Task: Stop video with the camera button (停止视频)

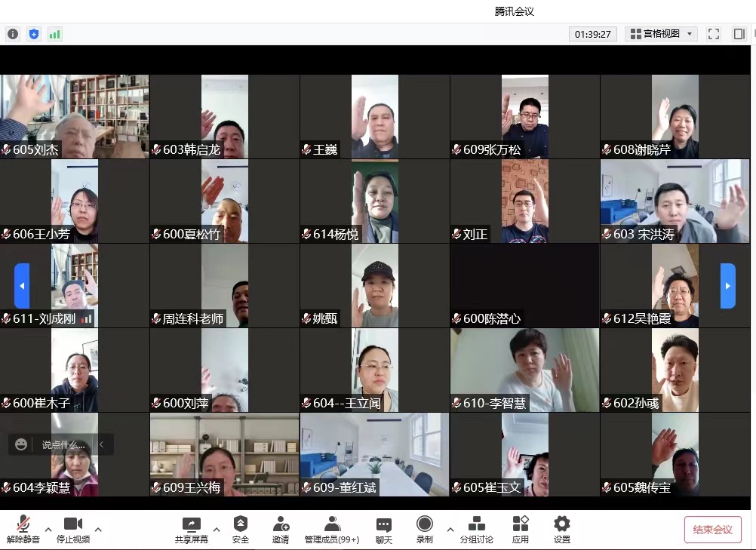Action: 73,529
